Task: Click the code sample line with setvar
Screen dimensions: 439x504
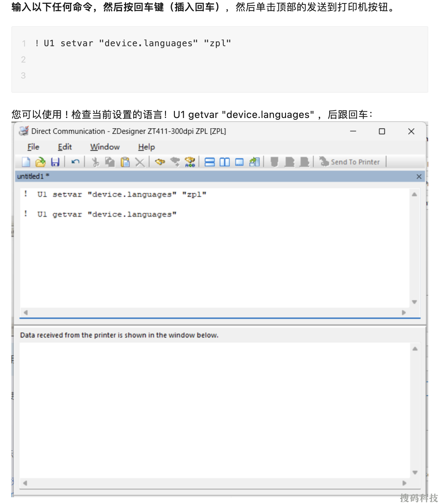Action: click(x=133, y=43)
